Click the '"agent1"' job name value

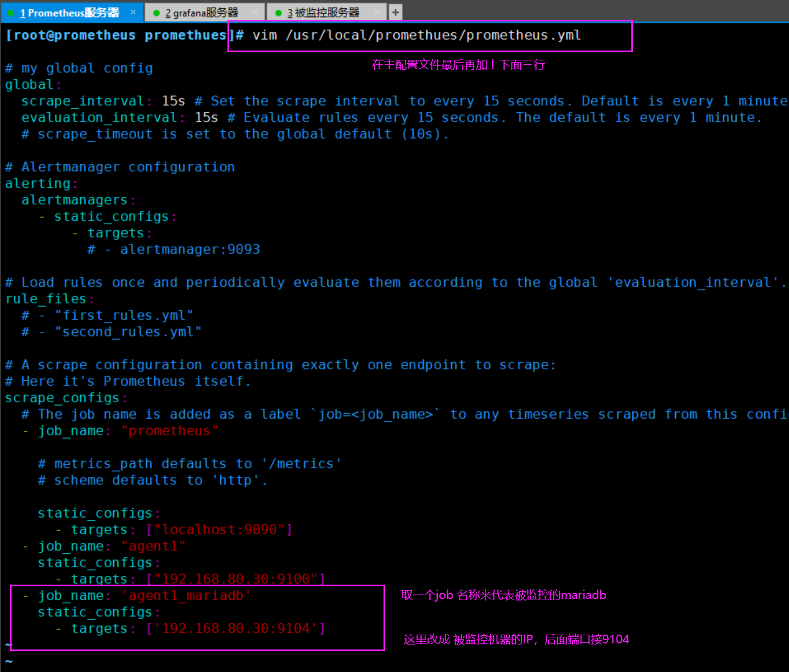coord(153,546)
